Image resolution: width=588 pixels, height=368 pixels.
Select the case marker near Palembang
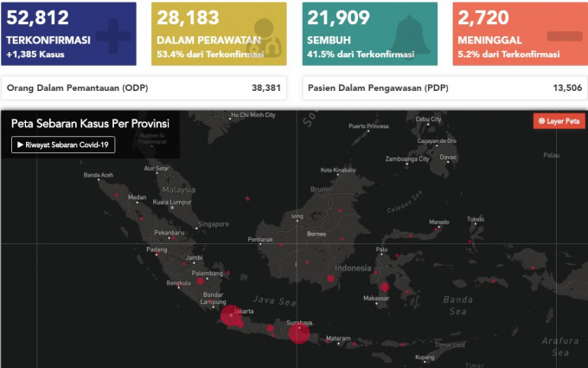click(x=201, y=281)
